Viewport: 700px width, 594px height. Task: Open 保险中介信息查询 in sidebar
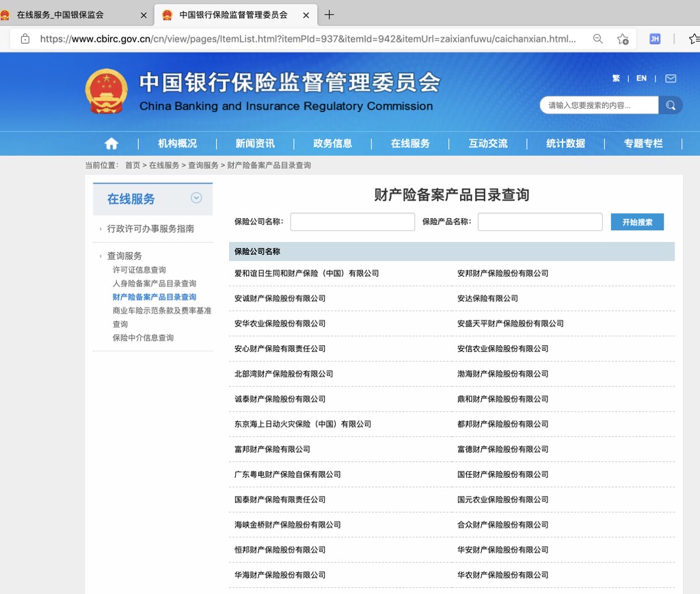[x=143, y=338]
